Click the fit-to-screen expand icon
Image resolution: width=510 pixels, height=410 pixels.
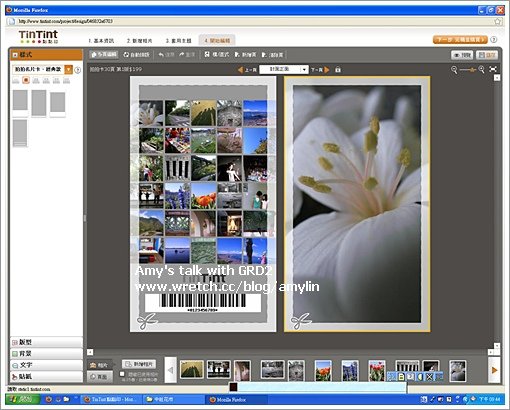pos(493,69)
